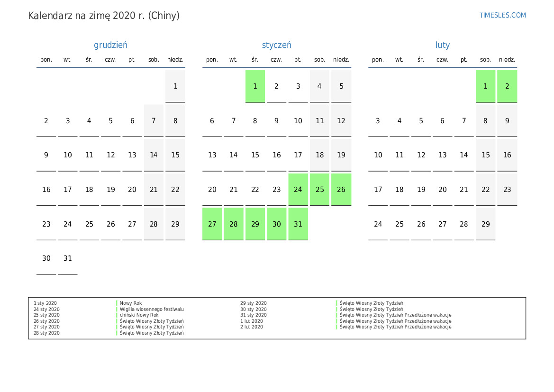The image size is (554, 392).
Task: Click legend date '2 lut 2020'
Action: pos(252,327)
